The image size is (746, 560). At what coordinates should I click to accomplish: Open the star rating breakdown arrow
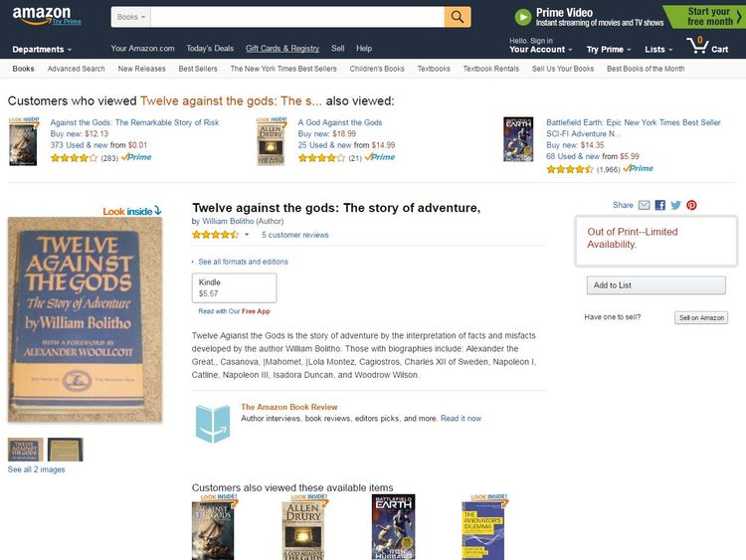pyautogui.click(x=247, y=235)
